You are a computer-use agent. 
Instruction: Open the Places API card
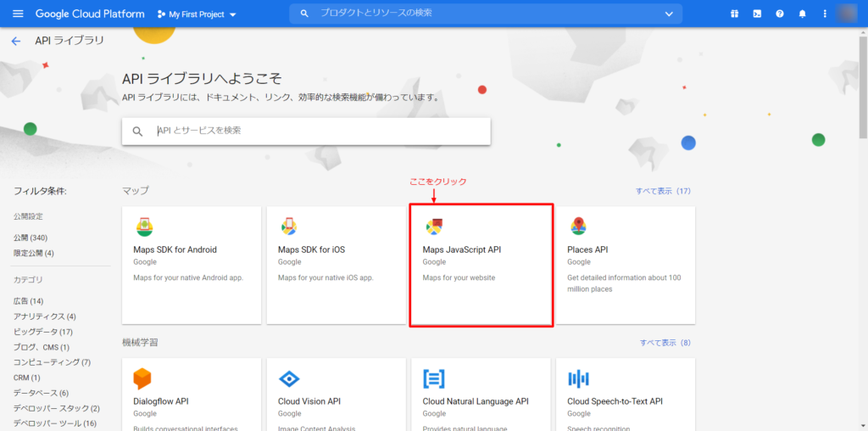click(626, 266)
